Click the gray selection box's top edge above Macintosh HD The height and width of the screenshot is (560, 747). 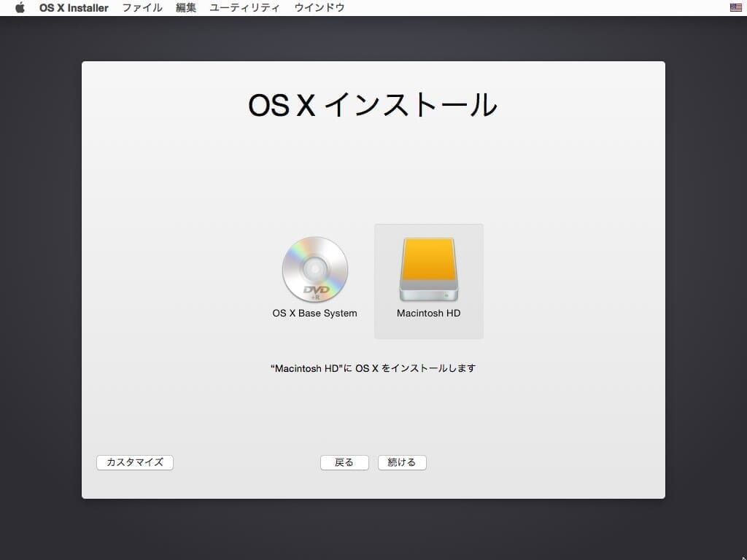[428, 226]
